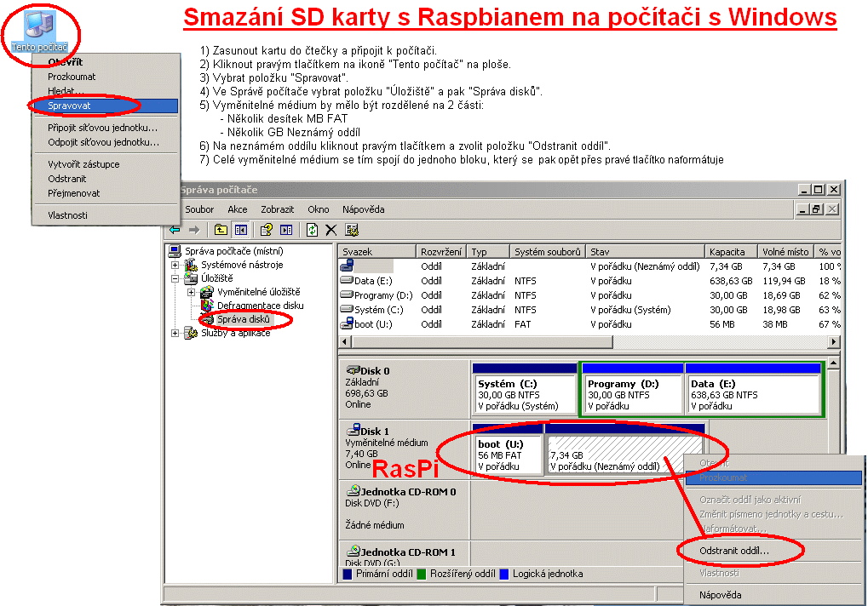Click the Delete X toolbar icon
Screen dimensions: 868x606
(331, 230)
